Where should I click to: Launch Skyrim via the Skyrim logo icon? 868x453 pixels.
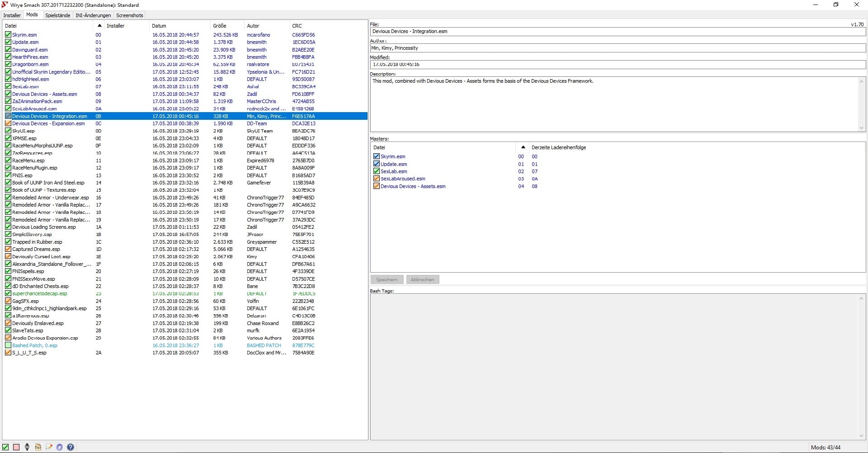(x=27, y=447)
